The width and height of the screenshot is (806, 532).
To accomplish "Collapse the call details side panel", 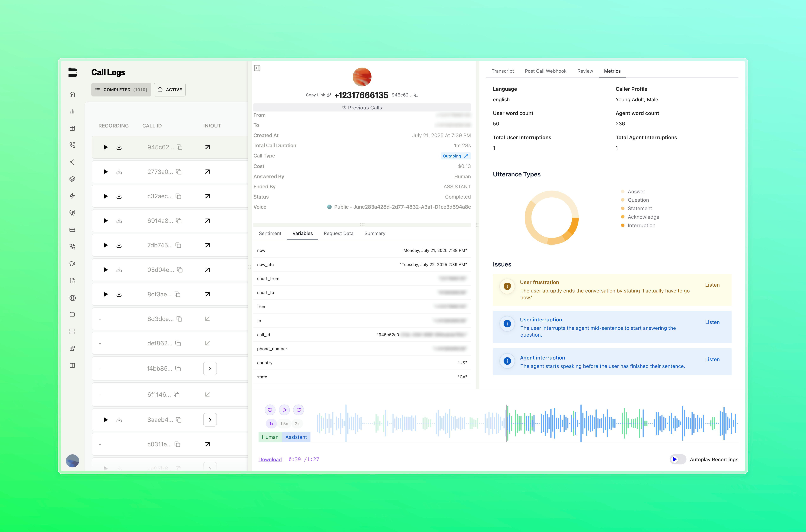I will [257, 68].
